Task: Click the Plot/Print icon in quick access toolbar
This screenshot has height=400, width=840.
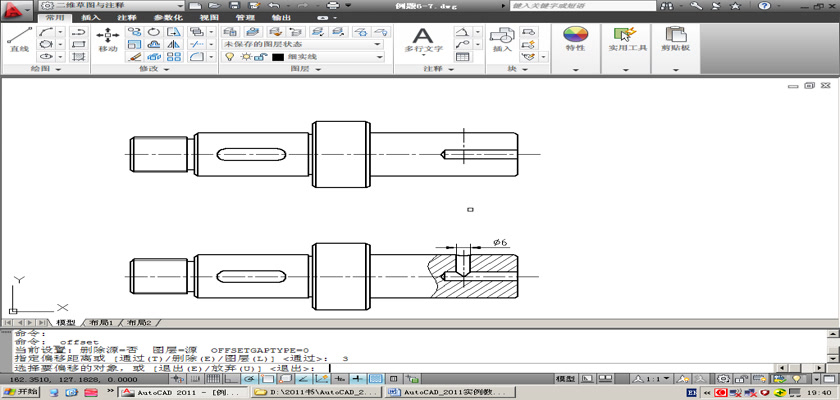Action: point(332,6)
